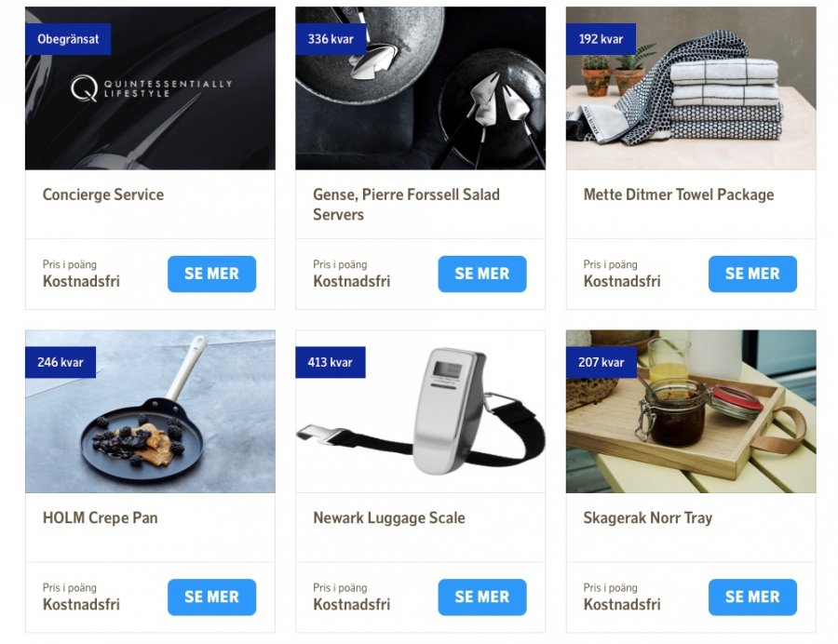Click Mette Ditmer Towel Package title
Viewport: 838px width, 644px height.
679,195
